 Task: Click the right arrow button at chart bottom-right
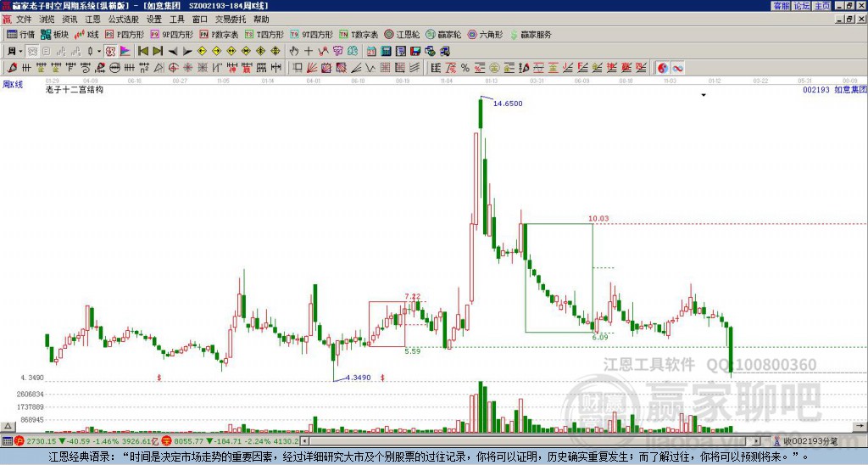pos(860,426)
